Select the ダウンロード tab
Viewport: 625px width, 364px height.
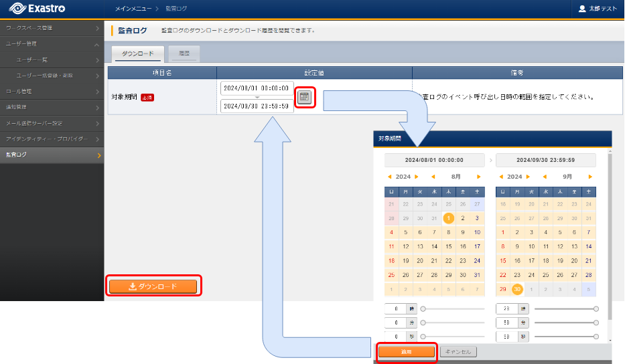click(137, 54)
